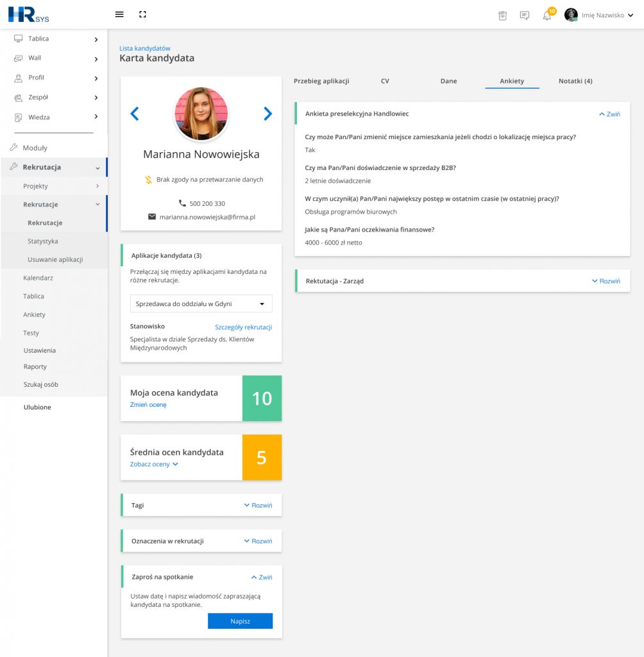Click the Wall icon in sidebar
644x657 pixels.
click(x=18, y=58)
